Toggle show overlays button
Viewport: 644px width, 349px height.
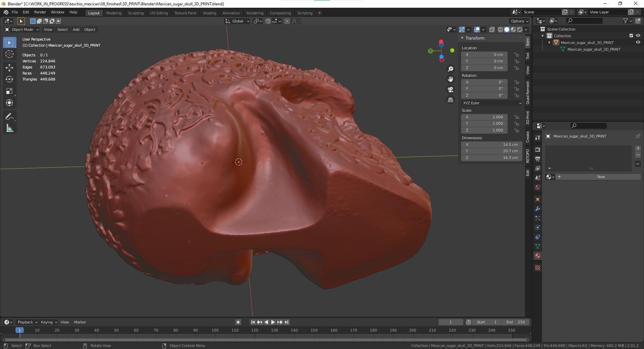point(477,30)
